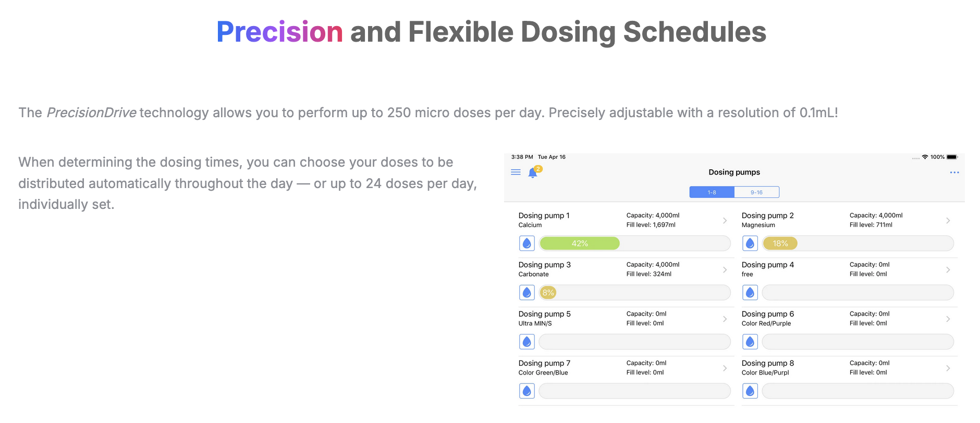Click the notification bell with badge
The width and height of the screenshot is (980, 423).
coord(533,172)
